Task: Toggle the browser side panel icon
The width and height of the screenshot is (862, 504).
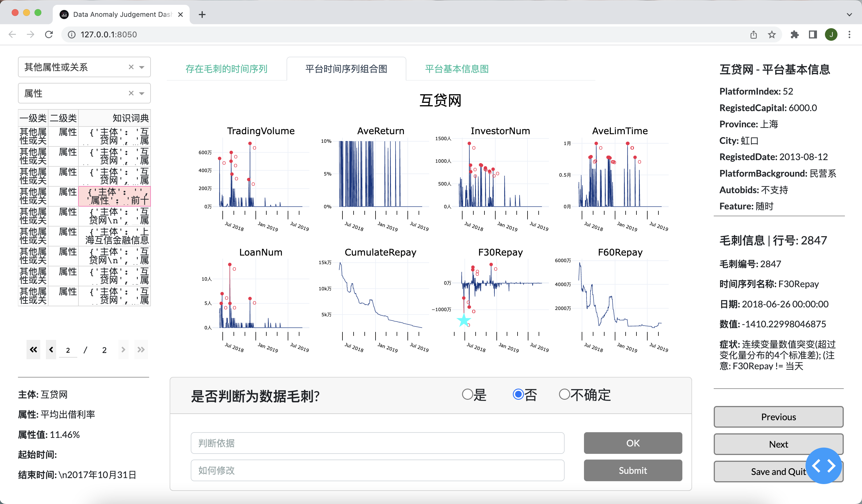Action: (x=813, y=34)
